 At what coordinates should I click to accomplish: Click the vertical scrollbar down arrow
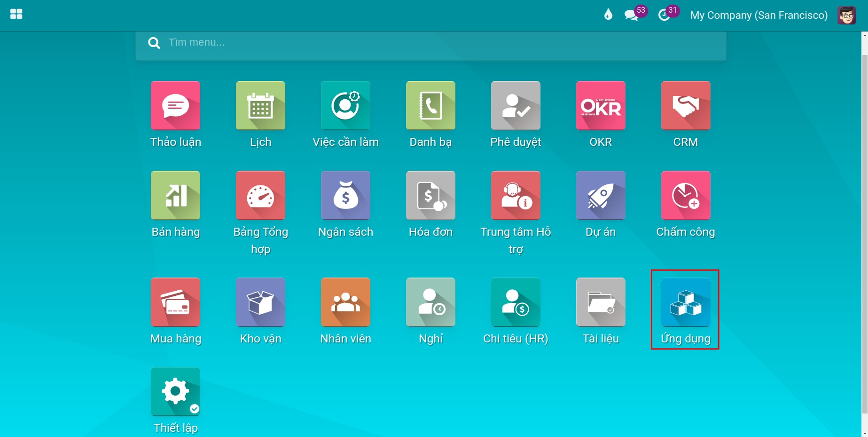(864, 433)
